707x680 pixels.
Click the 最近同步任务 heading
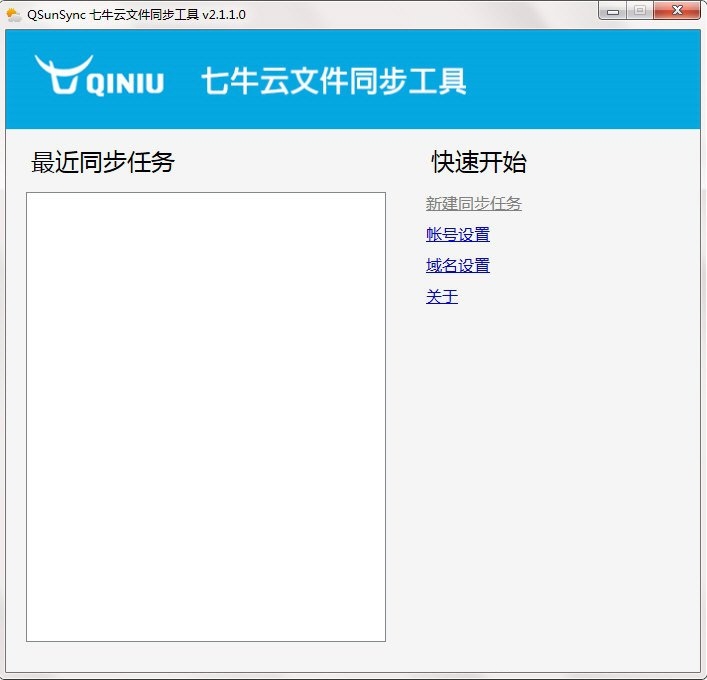(x=103, y=163)
